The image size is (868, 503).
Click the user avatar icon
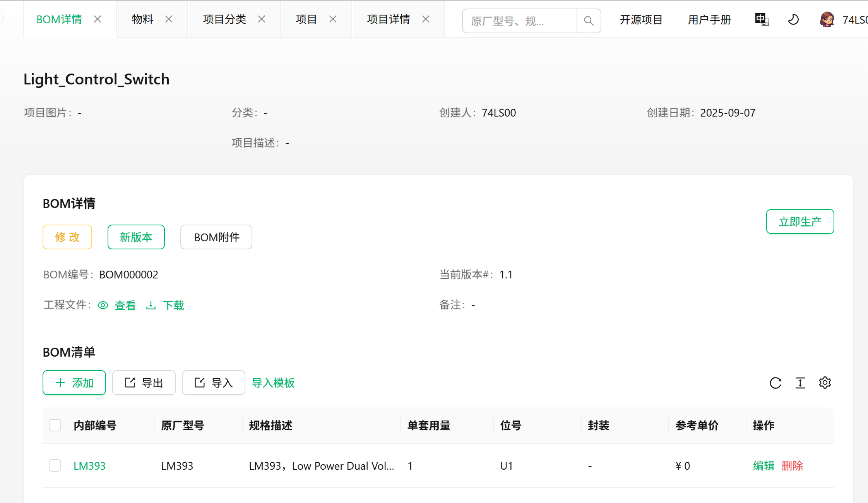point(827,19)
